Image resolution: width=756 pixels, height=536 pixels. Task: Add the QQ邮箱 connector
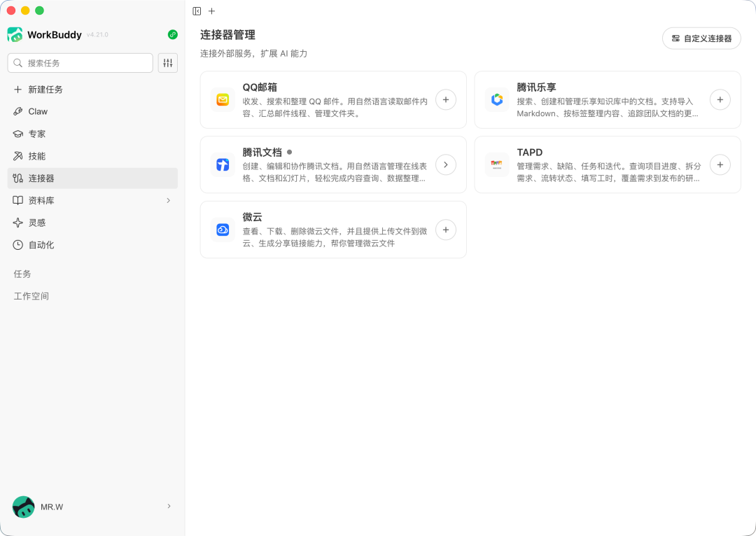(x=446, y=100)
